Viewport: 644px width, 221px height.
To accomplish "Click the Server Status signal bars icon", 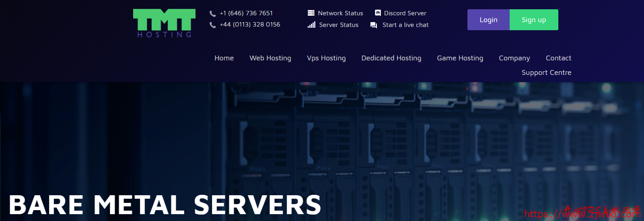I will coord(311,25).
